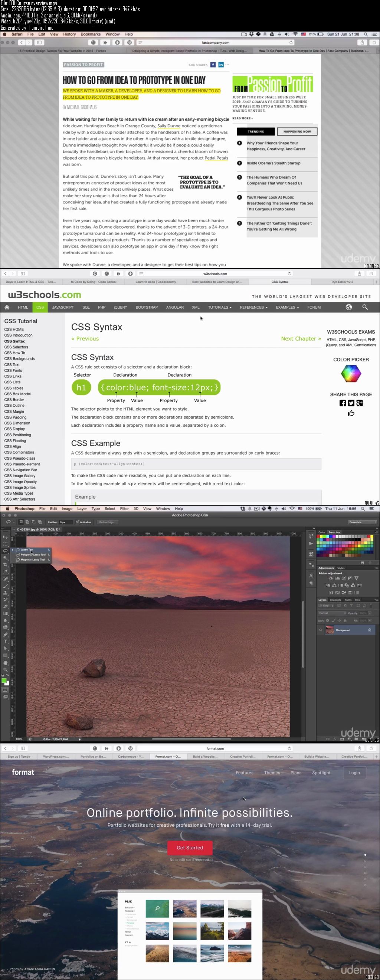This screenshot has width=380, height=980.
Task: Open the References dropdown on w3schools
Action: click(x=254, y=307)
